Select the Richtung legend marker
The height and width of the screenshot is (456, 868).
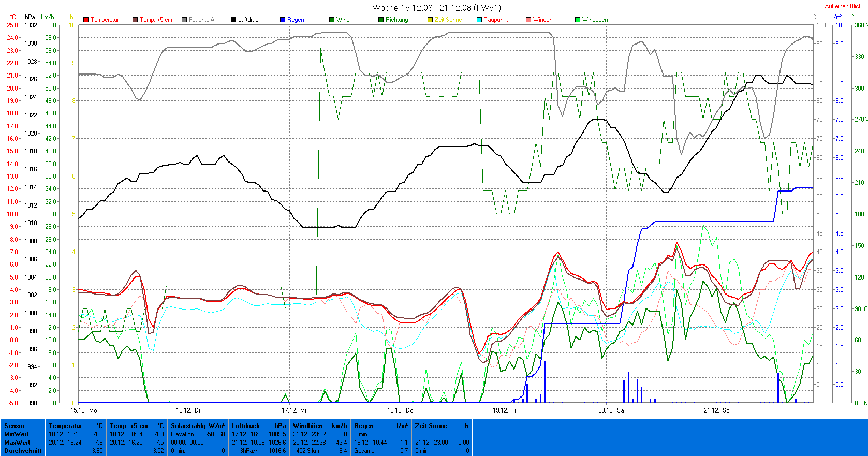coord(381,20)
